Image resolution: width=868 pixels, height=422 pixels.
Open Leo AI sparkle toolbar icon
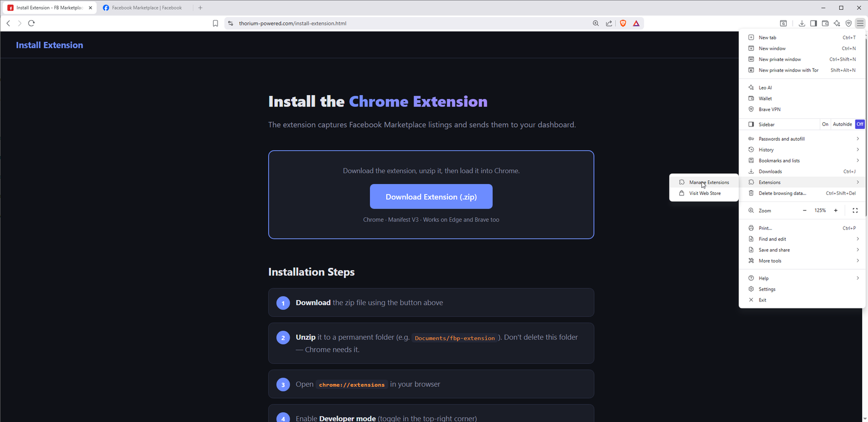click(x=837, y=23)
